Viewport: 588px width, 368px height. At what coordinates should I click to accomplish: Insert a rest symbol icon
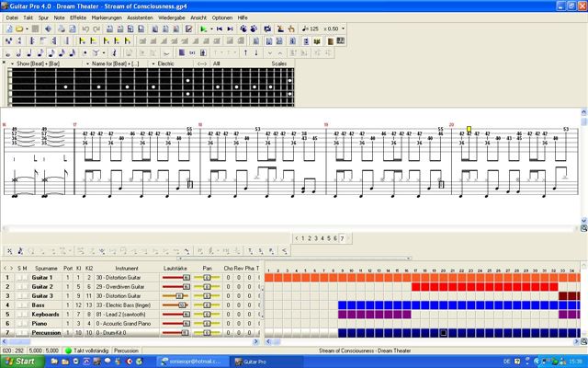tap(115, 53)
